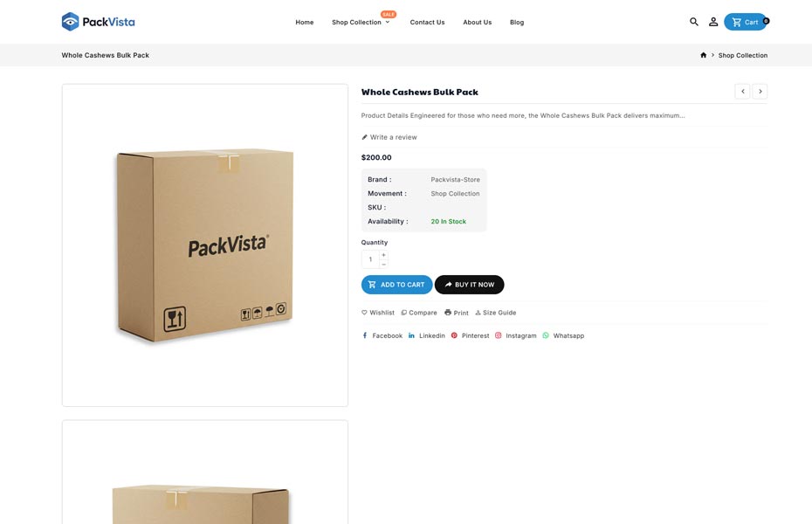Add product to Wishlist
The image size is (812, 524).
point(378,313)
